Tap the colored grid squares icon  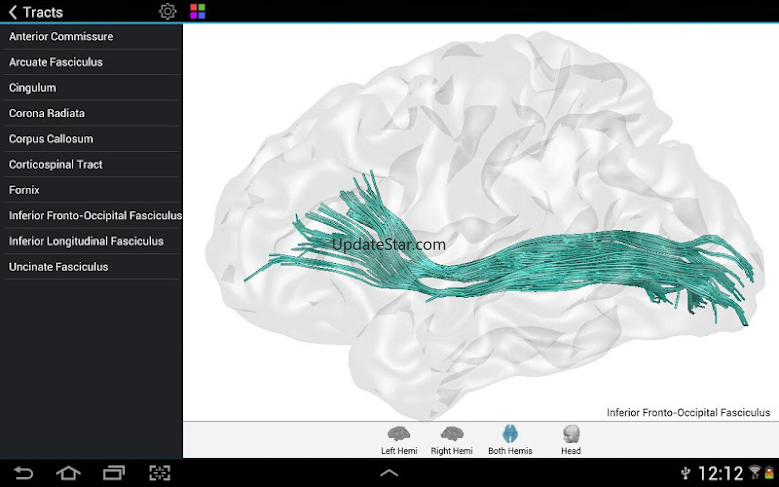click(198, 12)
